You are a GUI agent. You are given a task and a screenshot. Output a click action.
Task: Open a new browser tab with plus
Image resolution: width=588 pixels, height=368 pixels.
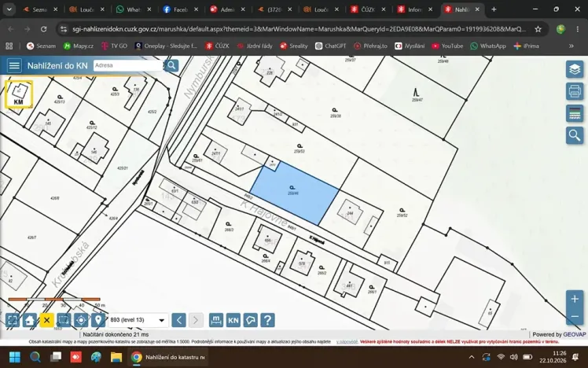coord(494,9)
